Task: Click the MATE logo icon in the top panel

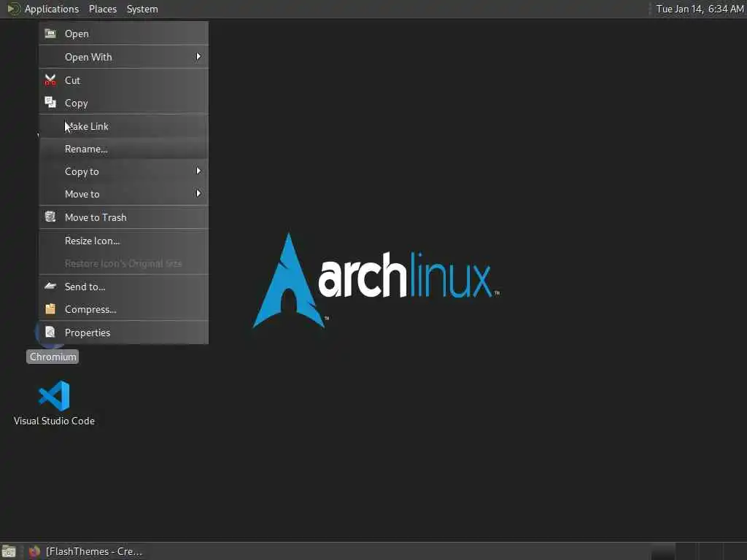Action: point(14,9)
